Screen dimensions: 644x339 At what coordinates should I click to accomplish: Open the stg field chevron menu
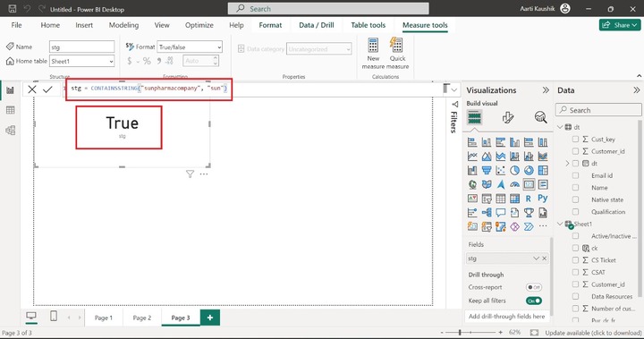click(x=536, y=258)
